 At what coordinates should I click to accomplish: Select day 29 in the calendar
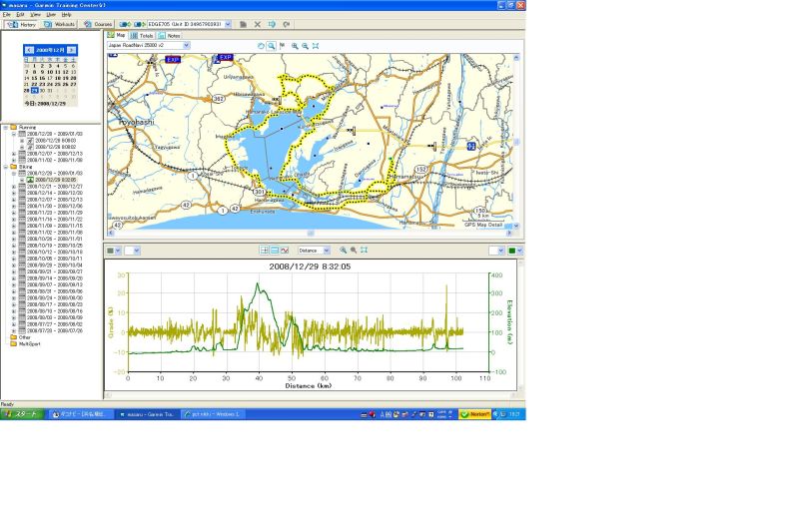pyautogui.click(x=34, y=90)
